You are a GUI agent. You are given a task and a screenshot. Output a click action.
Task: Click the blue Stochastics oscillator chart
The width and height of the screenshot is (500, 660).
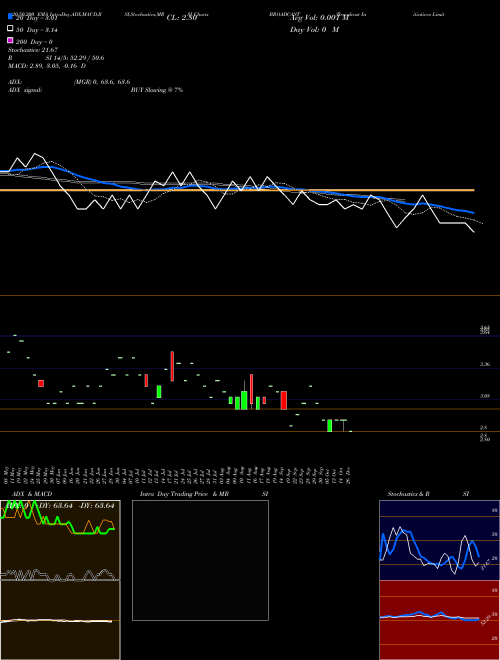[439, 540]
